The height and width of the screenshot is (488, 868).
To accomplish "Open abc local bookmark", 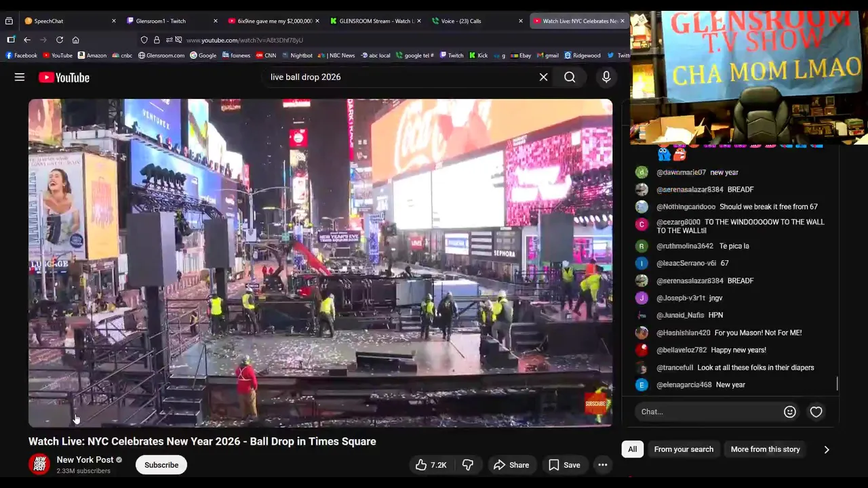I will [x=376, y=56].
